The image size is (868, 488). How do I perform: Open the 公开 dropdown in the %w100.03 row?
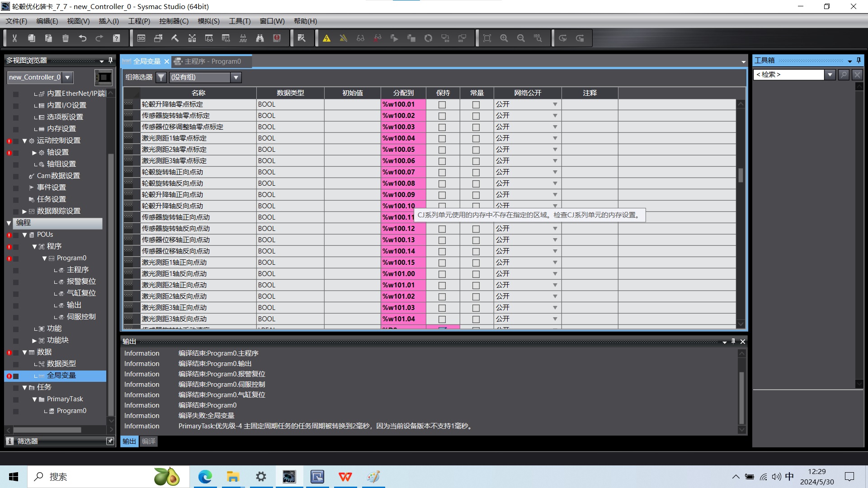click(555, 127)
